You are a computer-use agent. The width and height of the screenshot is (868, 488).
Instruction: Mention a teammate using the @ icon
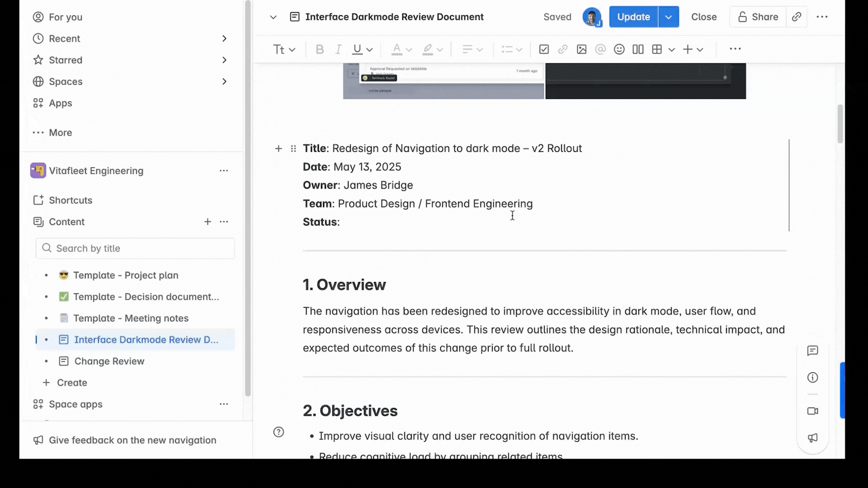coord(600,49)
